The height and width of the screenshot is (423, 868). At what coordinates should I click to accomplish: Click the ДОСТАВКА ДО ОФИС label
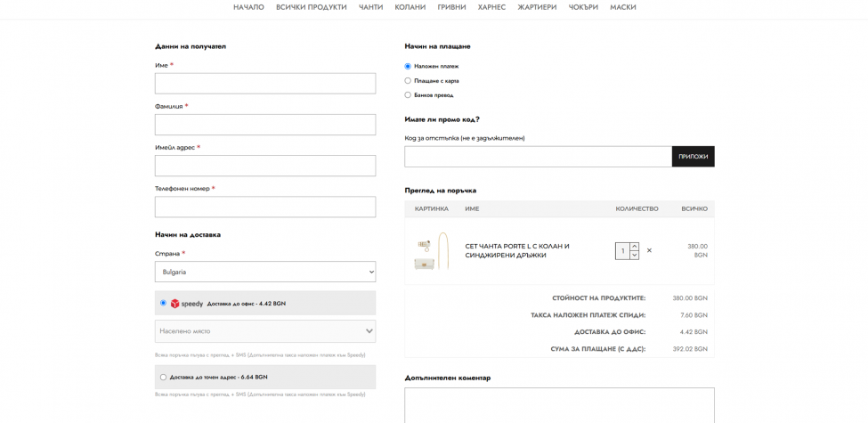click(610, 332)
